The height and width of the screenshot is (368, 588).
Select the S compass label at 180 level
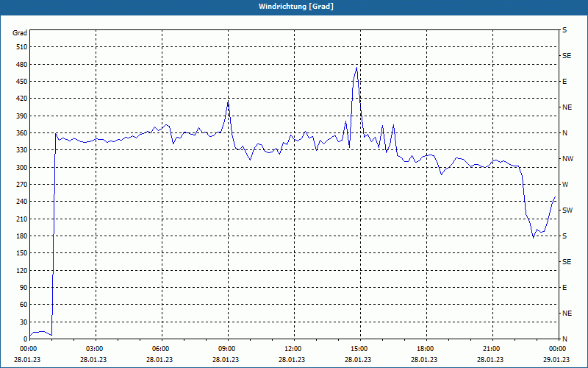coord(564,236)
